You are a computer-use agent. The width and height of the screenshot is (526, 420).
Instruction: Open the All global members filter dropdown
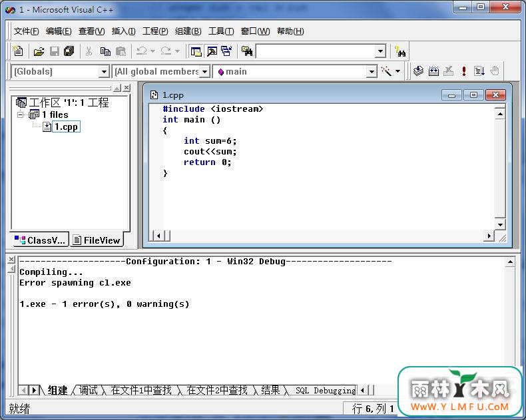click(204, 71)
